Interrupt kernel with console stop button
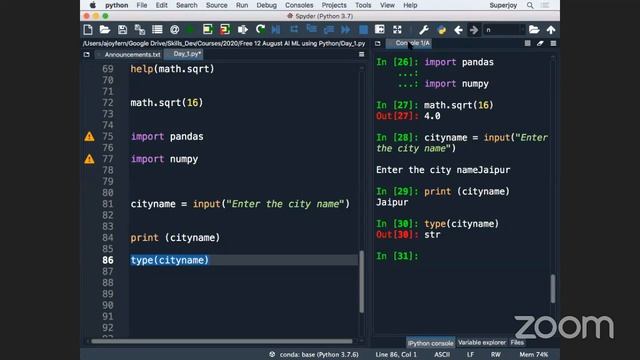 tap(527, 43)
